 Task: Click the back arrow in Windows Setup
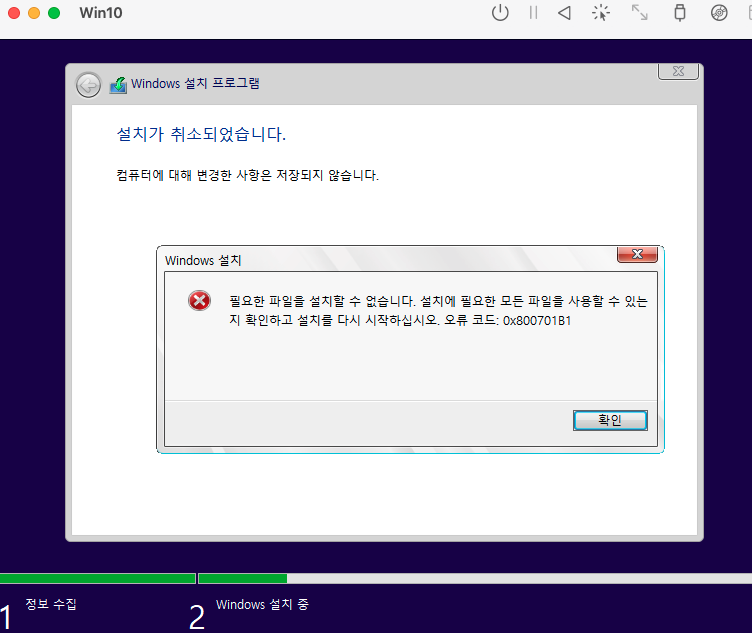pos(88,85)
